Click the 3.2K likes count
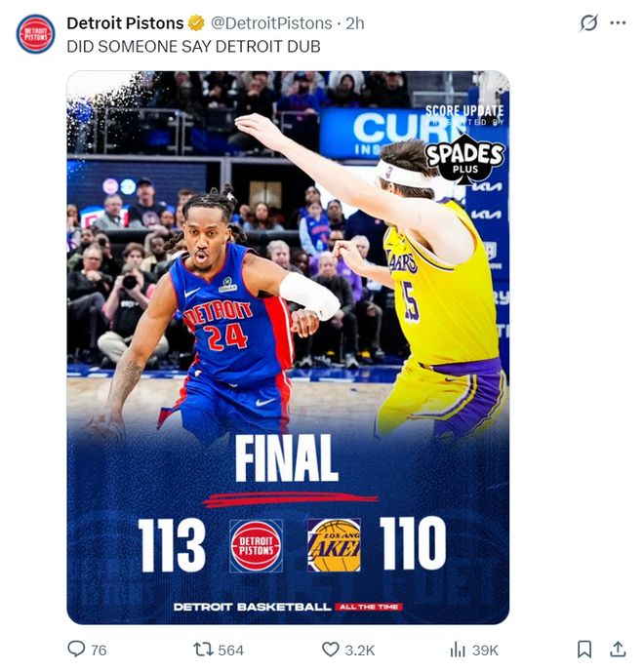 [360, 651]
